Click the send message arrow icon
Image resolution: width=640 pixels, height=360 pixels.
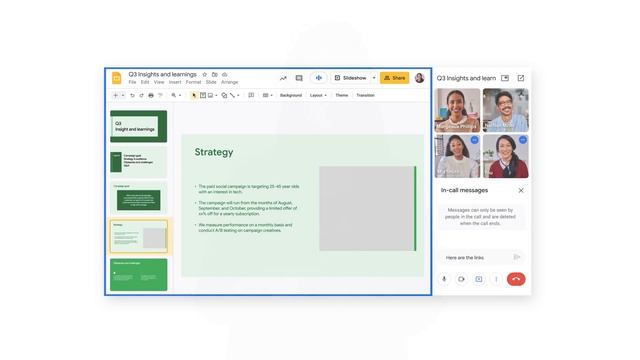click(517, 257)
